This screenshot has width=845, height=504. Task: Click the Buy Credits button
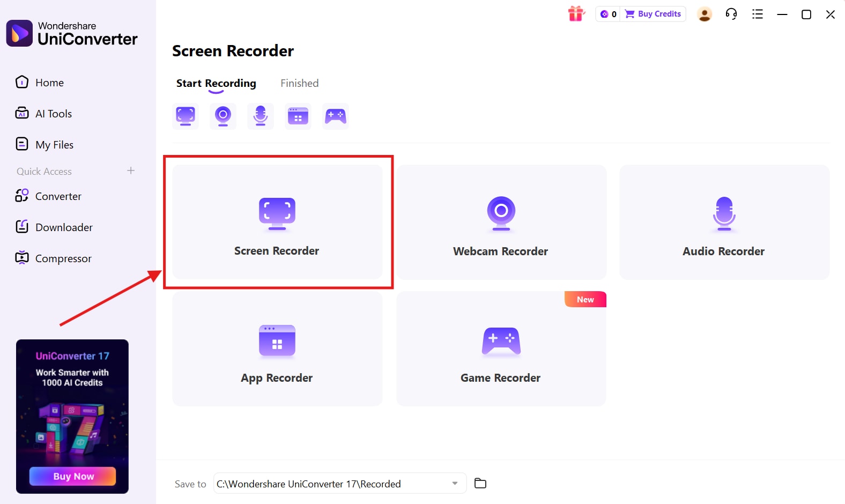653,14
